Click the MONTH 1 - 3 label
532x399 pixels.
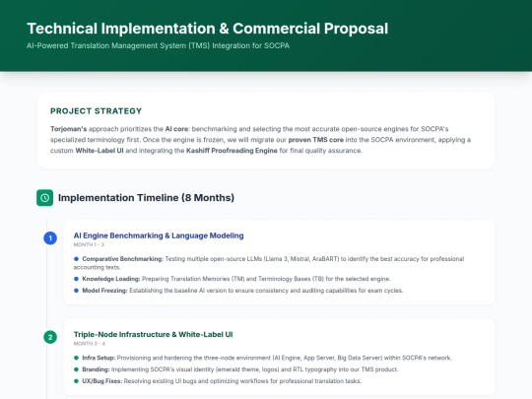coord(89,244)
